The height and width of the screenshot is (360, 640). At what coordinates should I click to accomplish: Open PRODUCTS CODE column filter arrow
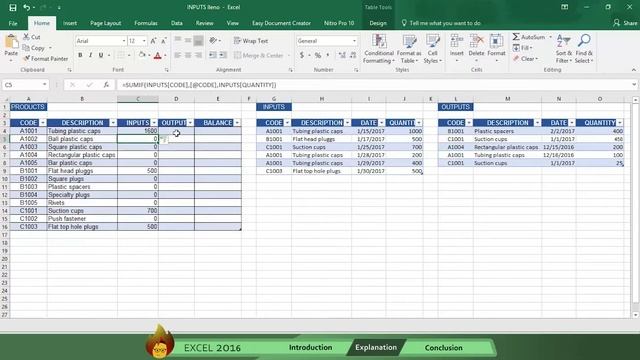point(42,123)
